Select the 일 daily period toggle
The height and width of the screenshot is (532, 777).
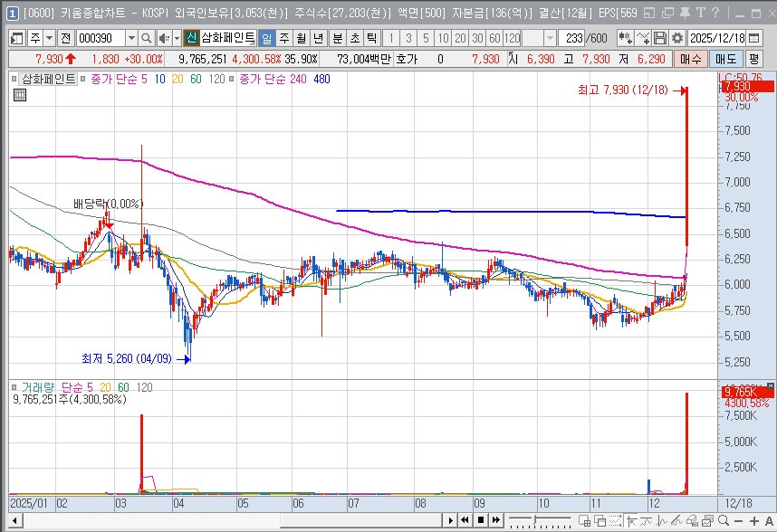[x=266, y=38]
